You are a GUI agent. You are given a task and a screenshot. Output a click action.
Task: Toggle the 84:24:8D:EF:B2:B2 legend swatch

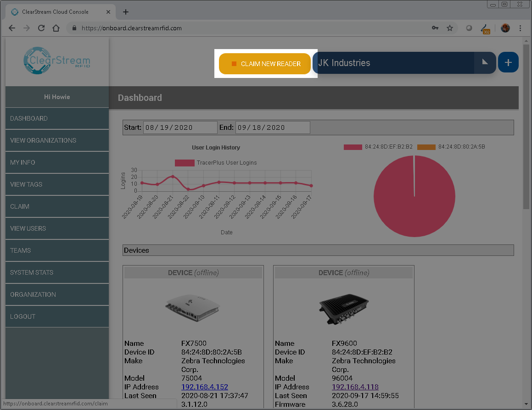(x=353, y=147)
